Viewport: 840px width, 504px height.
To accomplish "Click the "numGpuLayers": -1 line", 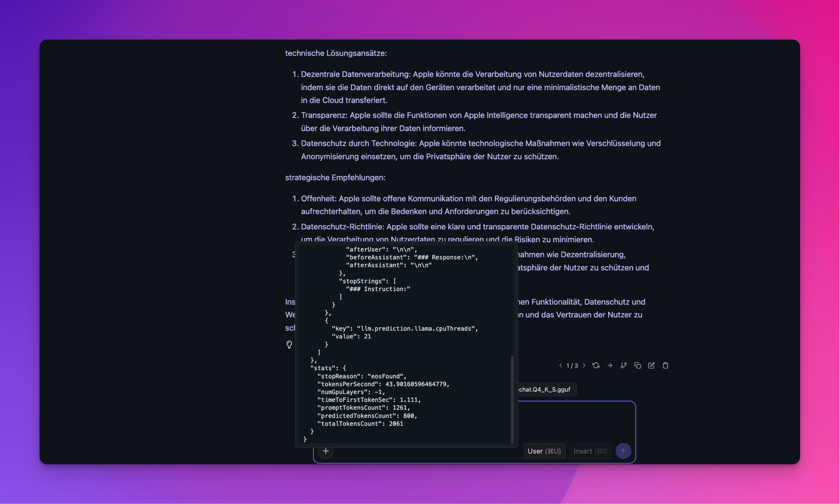I will tap(351, 392).
